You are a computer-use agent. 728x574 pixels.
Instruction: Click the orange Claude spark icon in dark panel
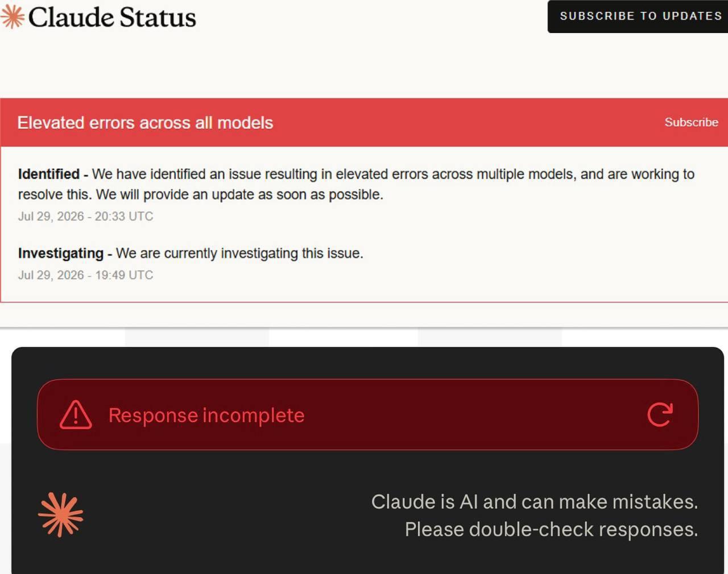61,514
